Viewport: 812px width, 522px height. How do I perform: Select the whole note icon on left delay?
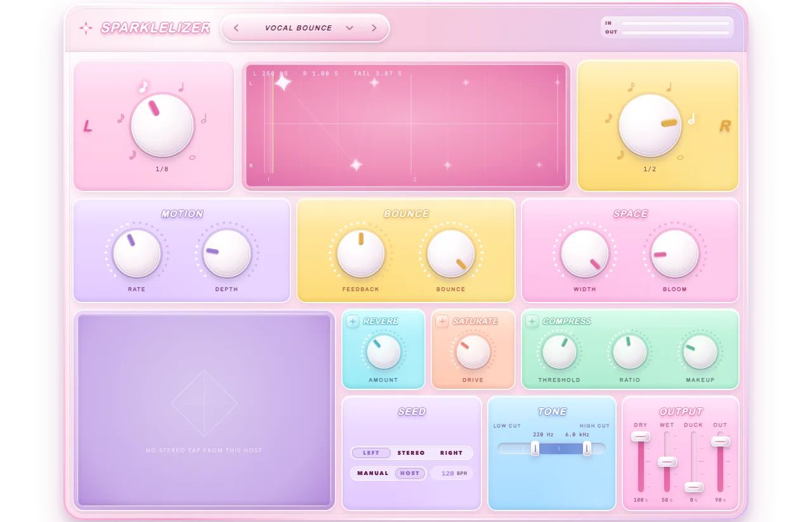point(192,157)
